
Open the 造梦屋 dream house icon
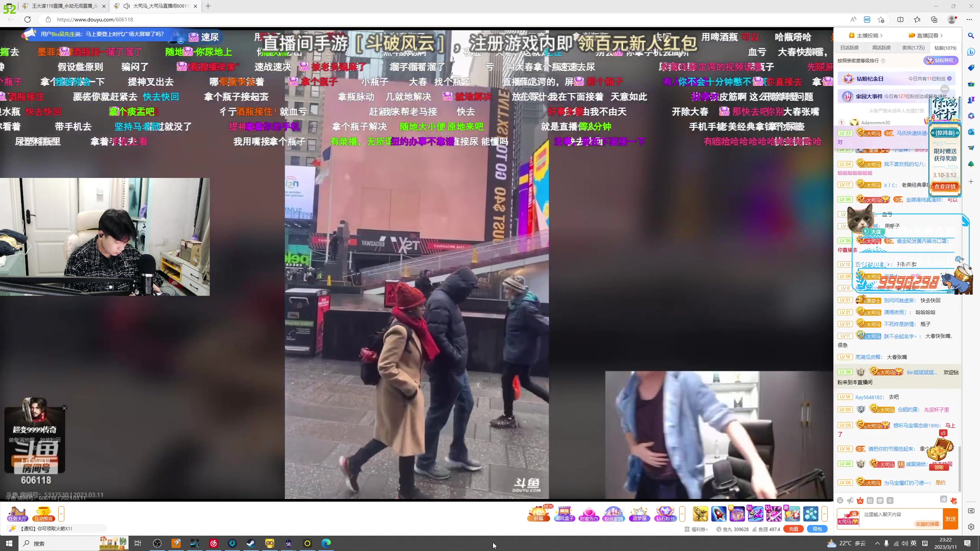[x=639, y=514]
